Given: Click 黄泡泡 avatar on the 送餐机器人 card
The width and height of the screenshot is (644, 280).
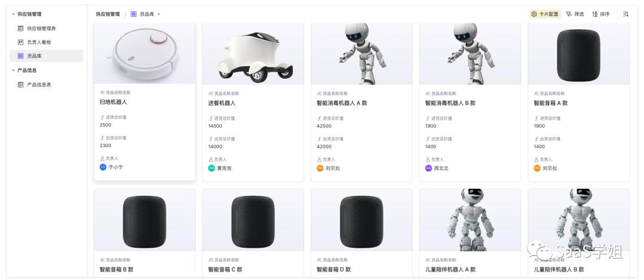Looking at the screenshot, I should coord(212,168).
